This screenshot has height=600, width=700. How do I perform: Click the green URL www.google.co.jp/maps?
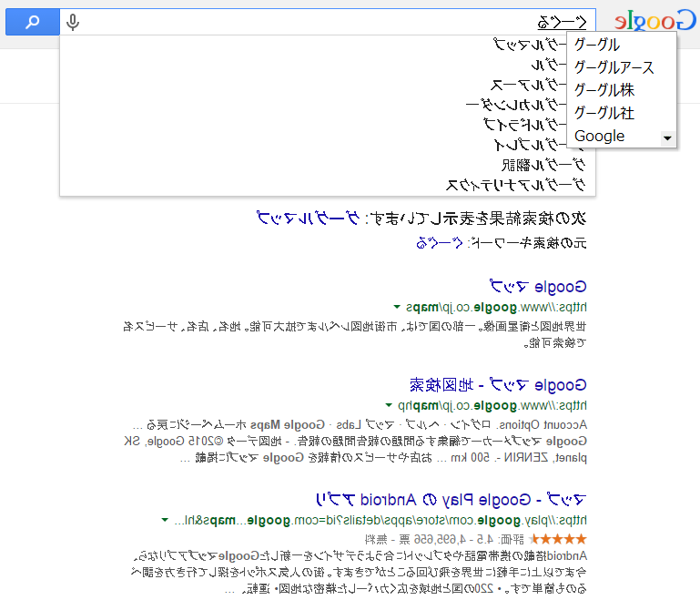[496, 307]
